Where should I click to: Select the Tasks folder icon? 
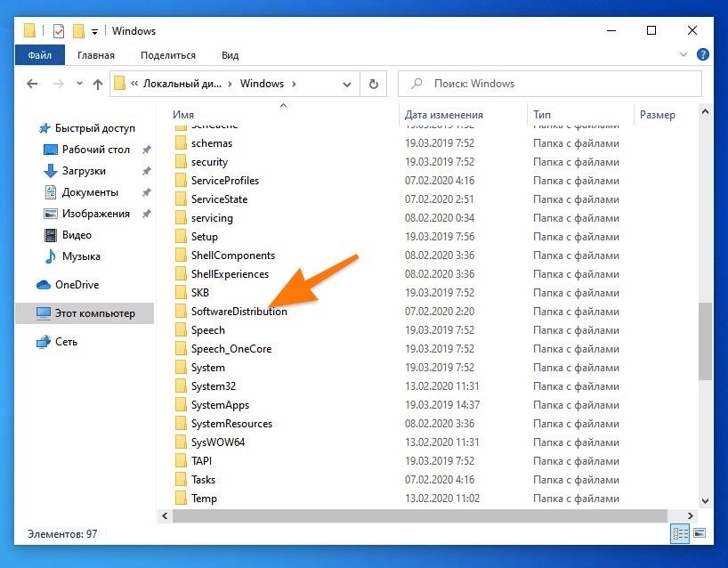pyautogui.click(x=181, y=479)
